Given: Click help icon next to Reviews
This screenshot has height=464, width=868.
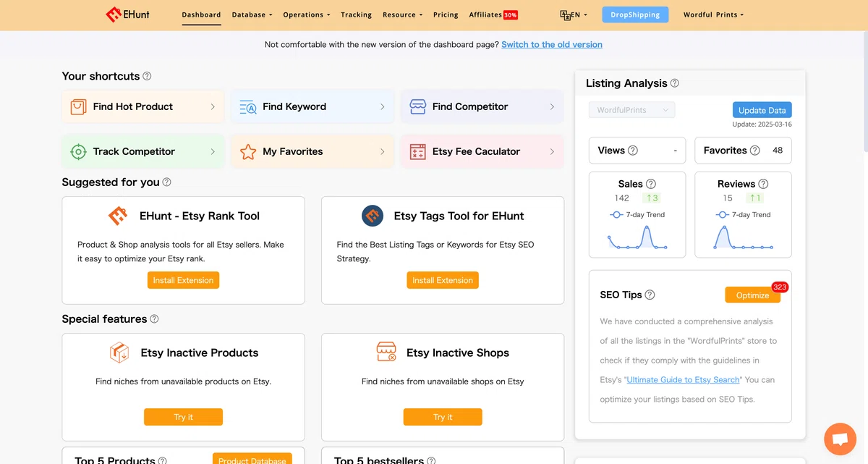Looking at the screenshot, I should pos(763,184).
